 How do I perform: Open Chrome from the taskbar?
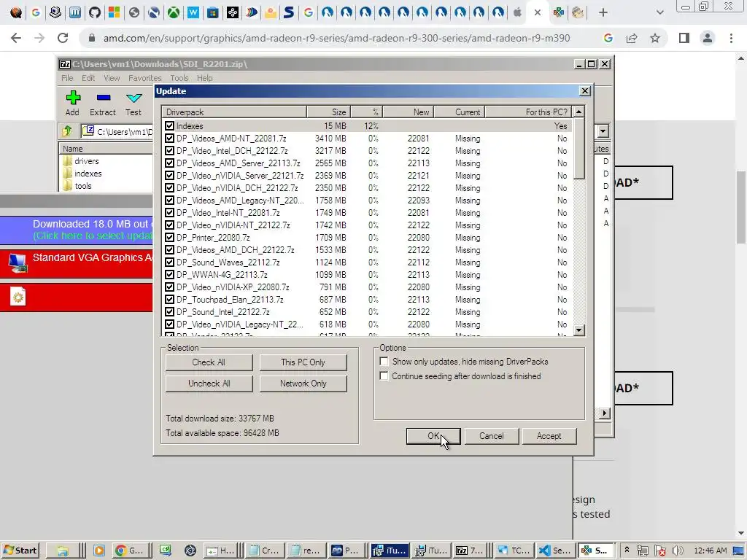[128, 551]
